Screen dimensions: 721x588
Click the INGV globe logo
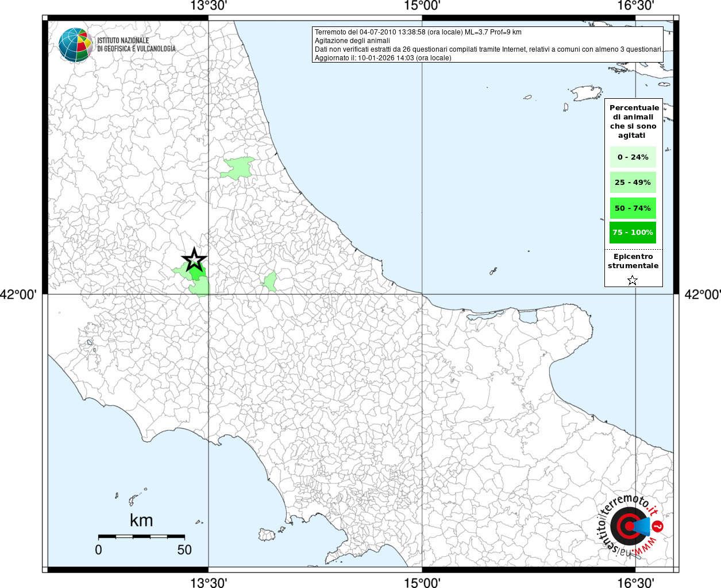[75, 45]
